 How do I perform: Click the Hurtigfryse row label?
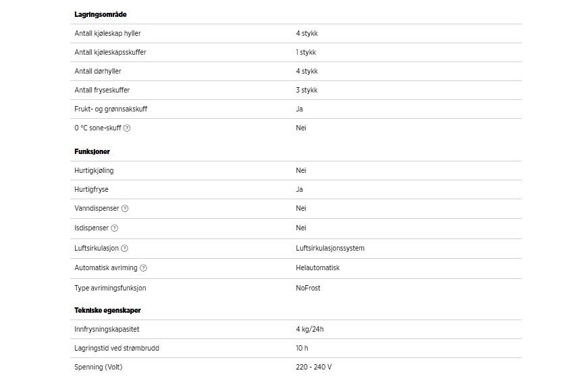click(x=91, y=190)
